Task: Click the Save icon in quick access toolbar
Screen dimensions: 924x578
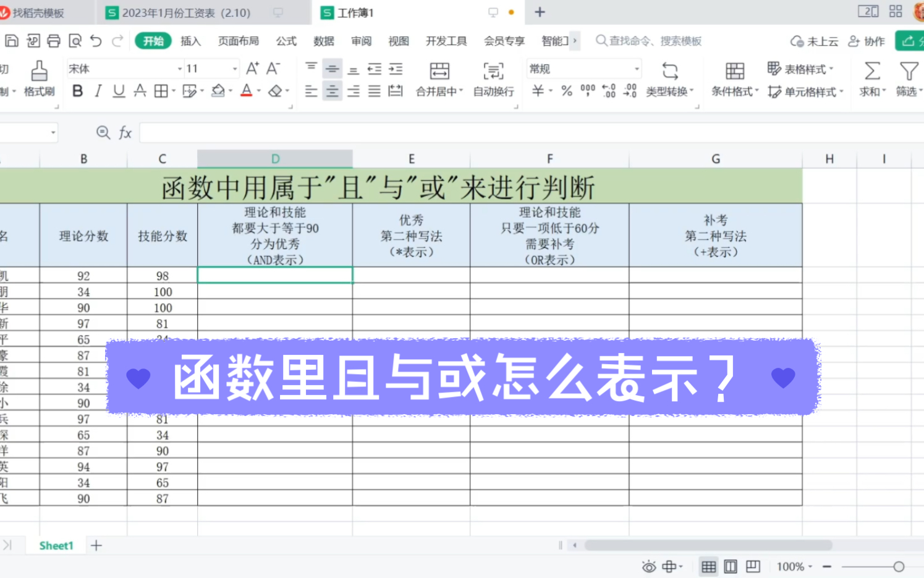Action: coord(12,41)
